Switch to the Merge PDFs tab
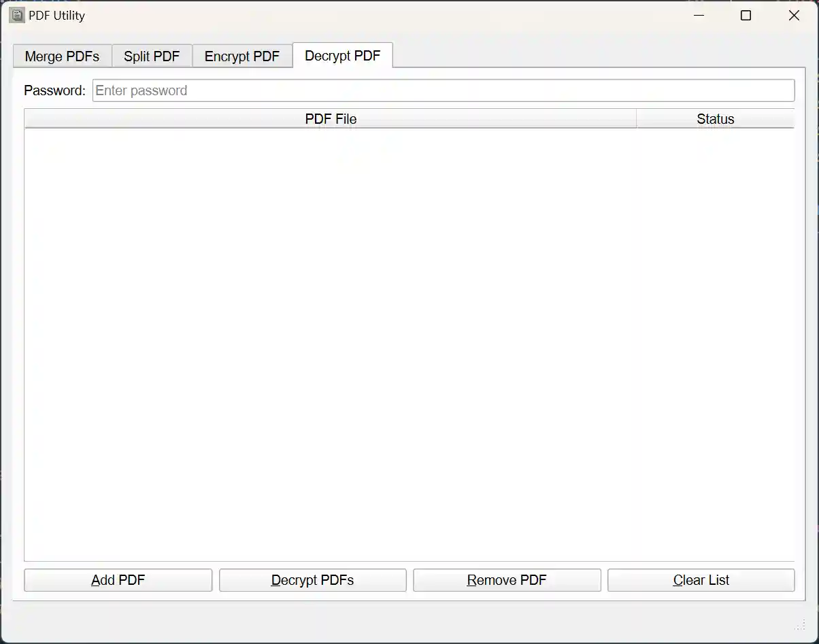Image resolution: width=819 pixels, height=644 pixels. 62,56
